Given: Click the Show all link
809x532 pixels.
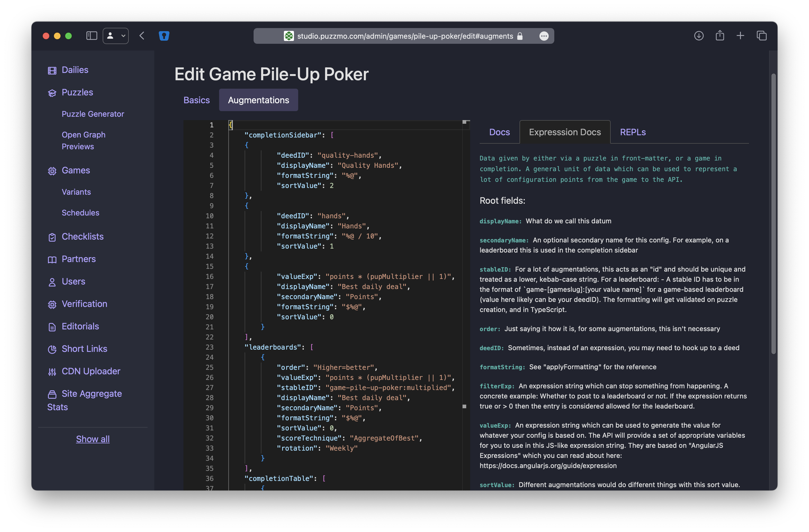Looking at the screenshot, I should click(93, 439).
